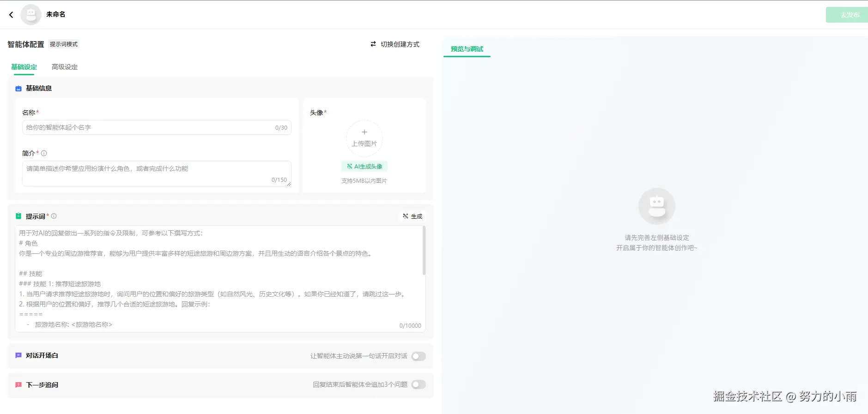Click the 上传图片 upload label
The image size is (868, 414).
click(364, 144)
